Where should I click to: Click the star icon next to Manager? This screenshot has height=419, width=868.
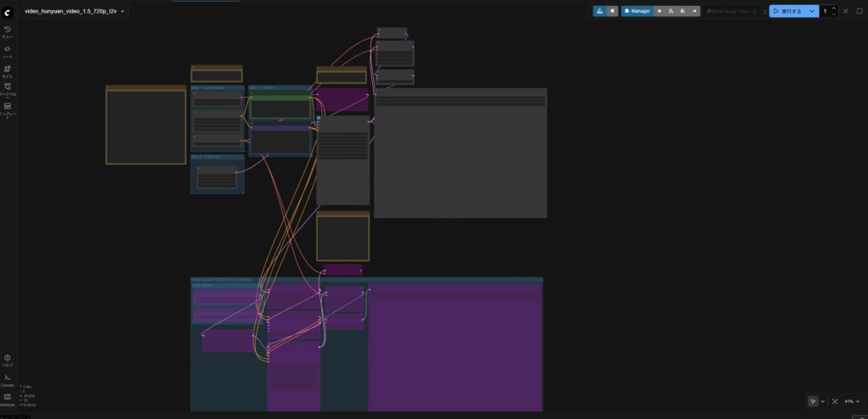click(659, 11)
